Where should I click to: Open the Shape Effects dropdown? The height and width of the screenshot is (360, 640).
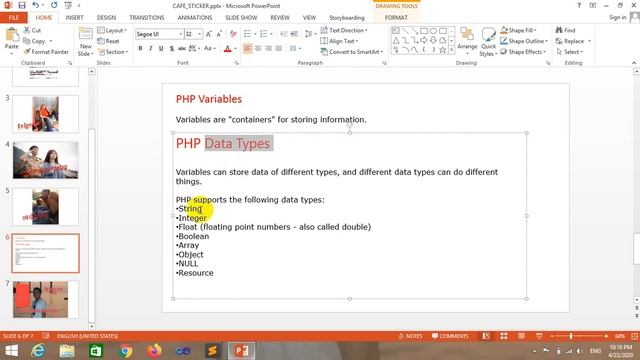pos(523,52)
